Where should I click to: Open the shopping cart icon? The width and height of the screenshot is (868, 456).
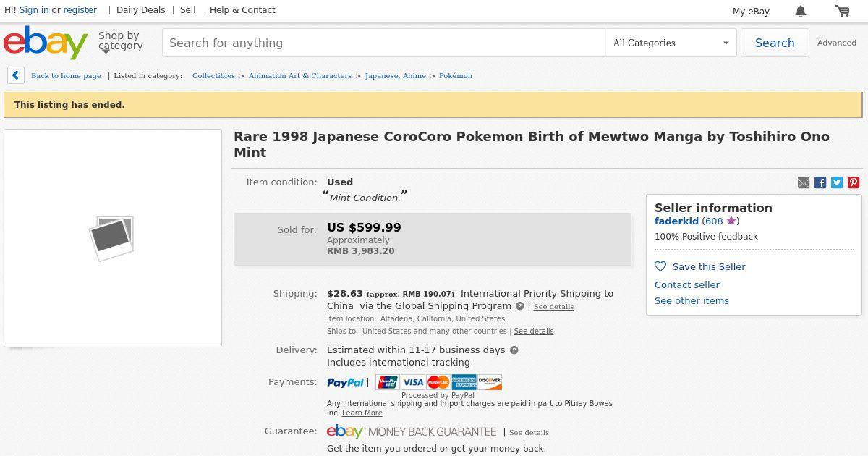843,11
